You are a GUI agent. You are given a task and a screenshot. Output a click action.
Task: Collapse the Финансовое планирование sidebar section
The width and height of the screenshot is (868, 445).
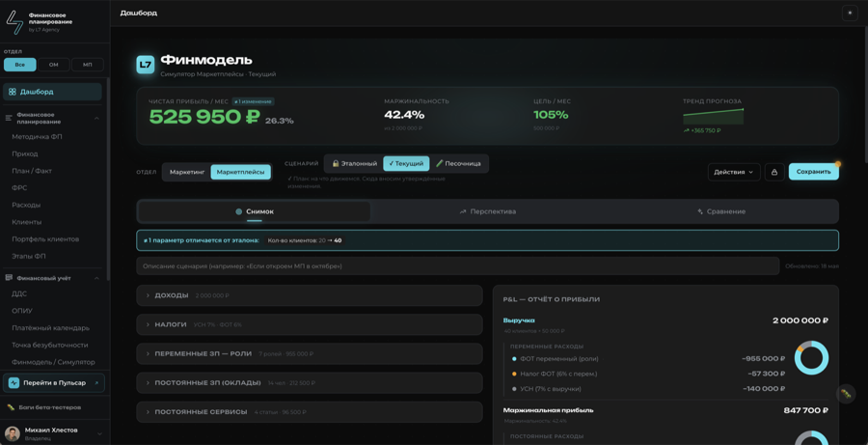coord(96,118)
